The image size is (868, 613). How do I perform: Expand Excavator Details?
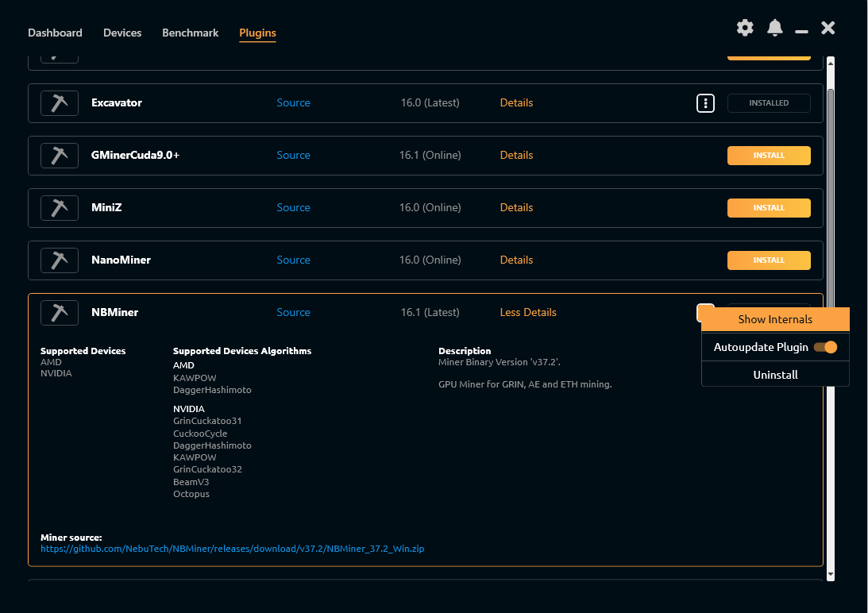[x=516, y=102]
